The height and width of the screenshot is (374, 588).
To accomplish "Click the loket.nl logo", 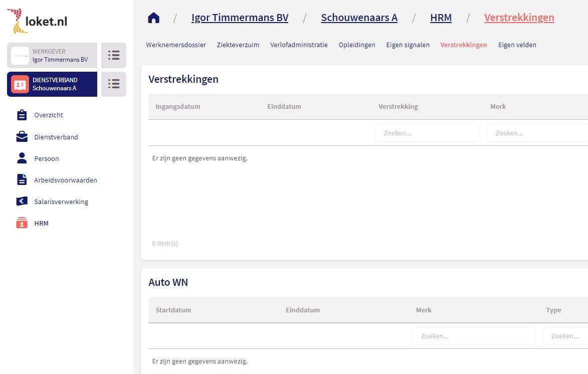I will (38, 21).
